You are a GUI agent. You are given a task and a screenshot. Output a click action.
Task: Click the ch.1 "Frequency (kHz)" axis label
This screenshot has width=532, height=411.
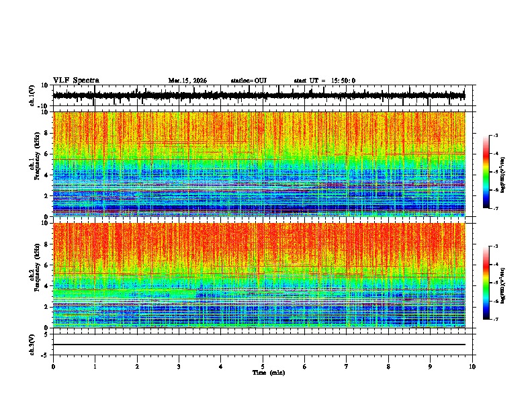(x=37, y=156)
